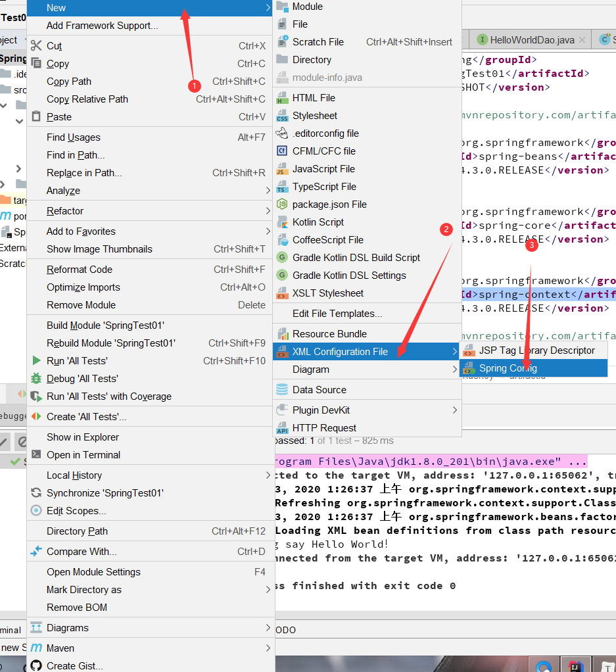
Task: Expand the Mark Directory as submenu arrow
Action: (x=268, y=590)
